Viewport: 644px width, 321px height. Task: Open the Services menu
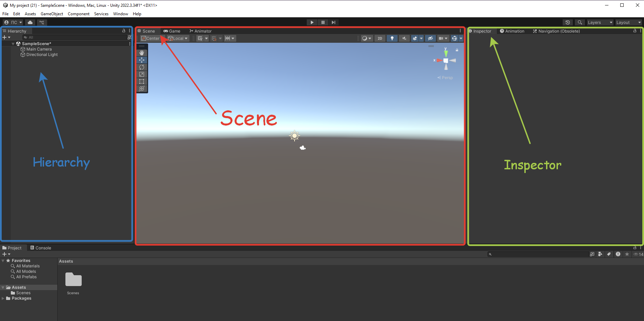click(x=101, y=14)
